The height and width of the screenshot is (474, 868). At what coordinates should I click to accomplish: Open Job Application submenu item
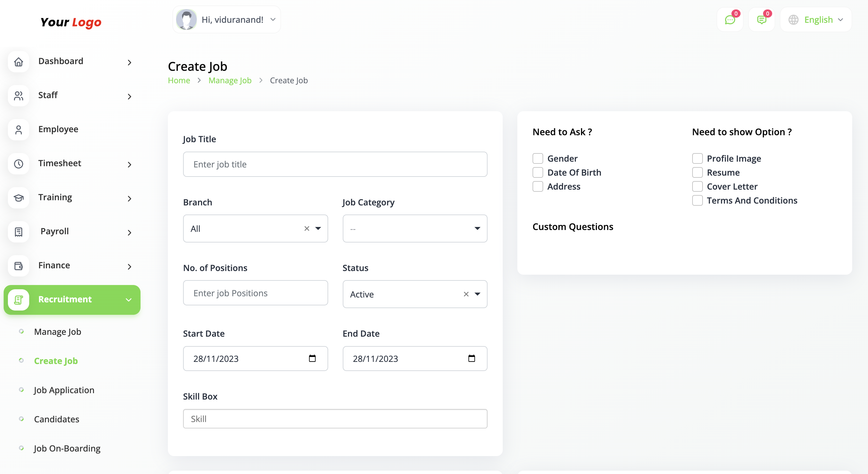pos(64,390)
